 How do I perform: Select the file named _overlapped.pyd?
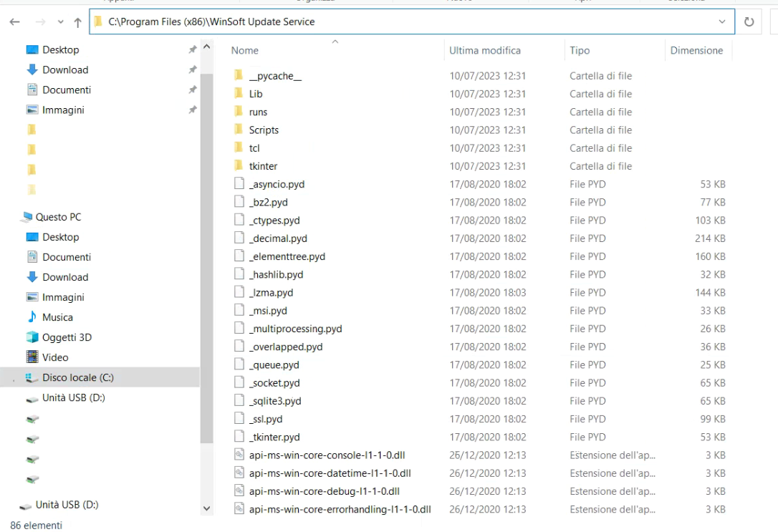(286, 347)
